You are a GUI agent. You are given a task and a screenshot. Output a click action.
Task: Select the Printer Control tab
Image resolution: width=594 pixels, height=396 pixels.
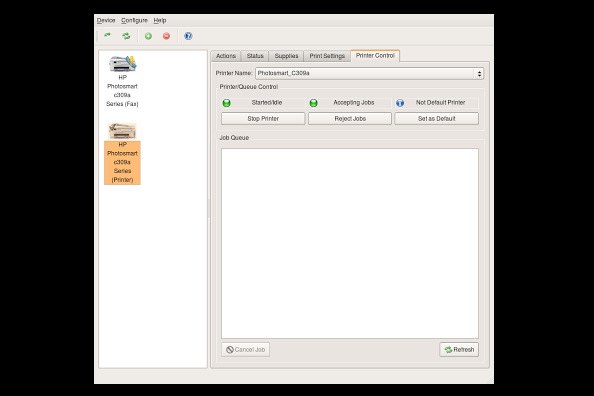375,56
